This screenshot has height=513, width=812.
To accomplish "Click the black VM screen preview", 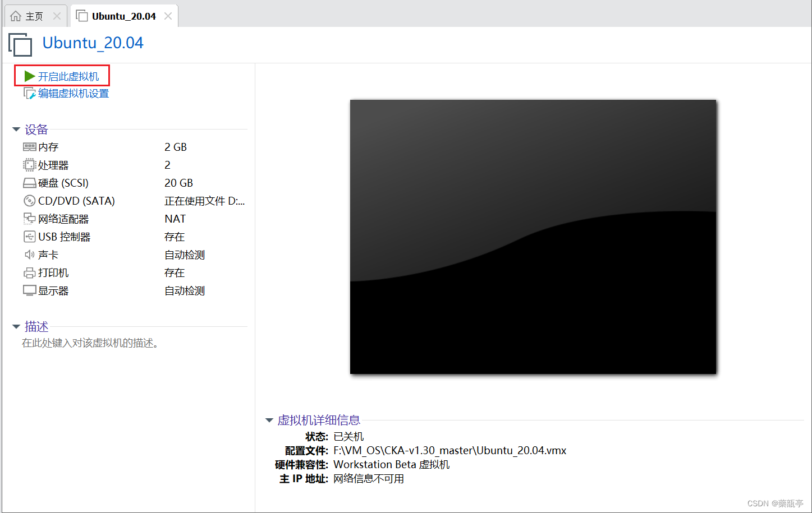I will coord(533,236).
